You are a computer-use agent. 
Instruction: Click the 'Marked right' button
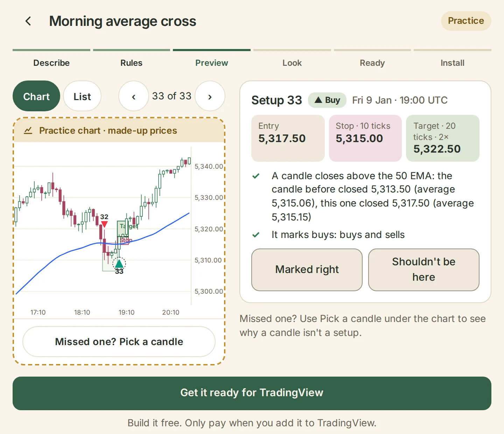[307, 269]
